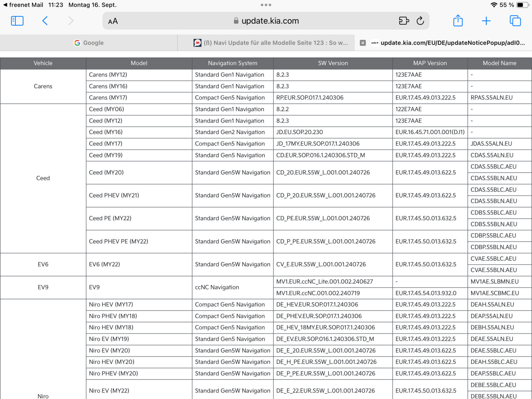Image resolution: width=532 pixels, height=399 pixels.
Task: Open a new tab with plus icon
Action: click(x=486, y=21)
